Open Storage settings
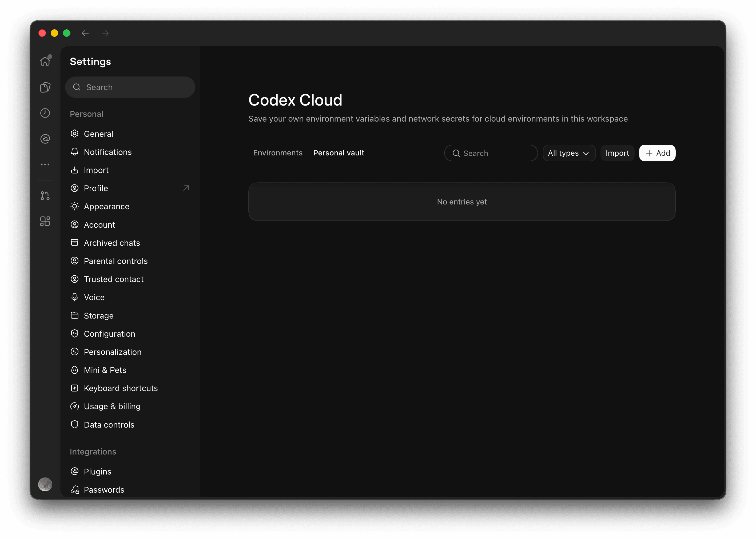This screenshot has width=756, height=539. pyautogui.click(x=130, y=316)
